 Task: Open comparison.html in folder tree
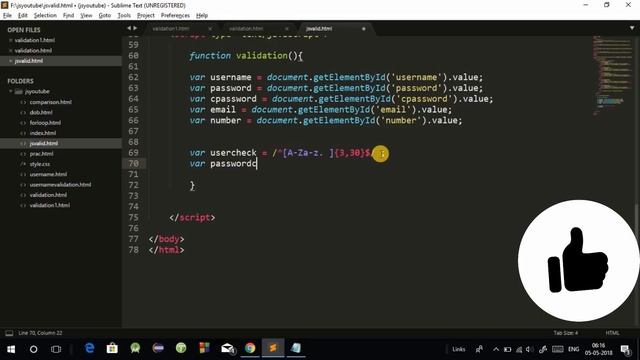pyautogui.click(x=51, y=102)
